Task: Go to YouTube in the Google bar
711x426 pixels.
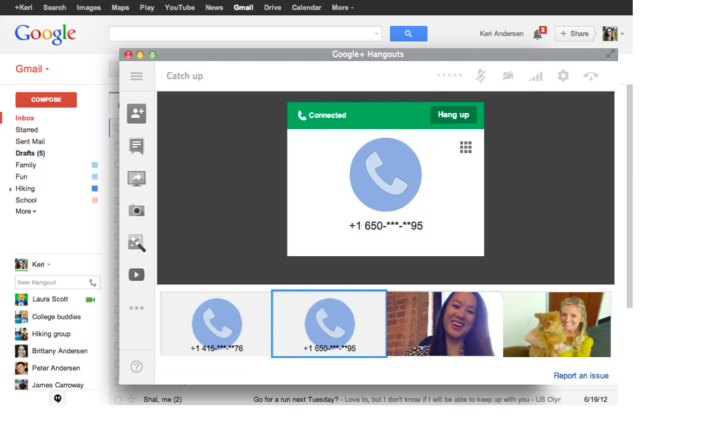Action: 180,8
